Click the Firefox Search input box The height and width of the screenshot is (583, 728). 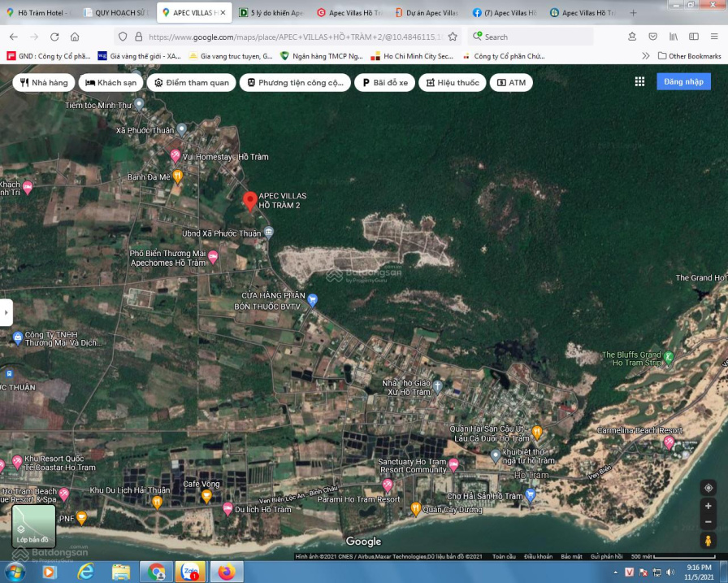tap(532, 37)
